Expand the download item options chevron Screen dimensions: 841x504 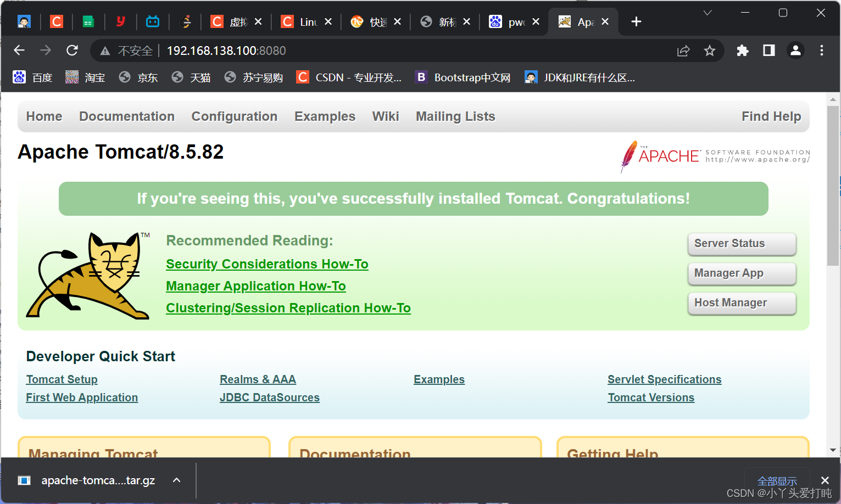[x=177, y=480]
